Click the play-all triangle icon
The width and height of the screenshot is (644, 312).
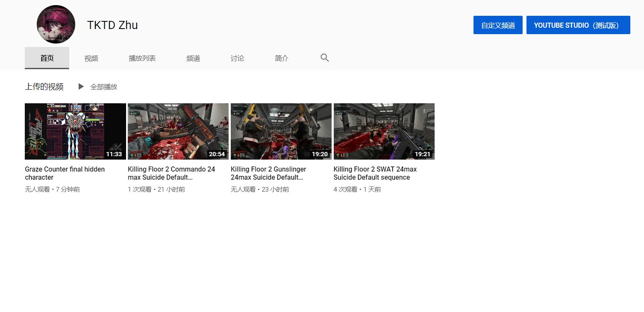click(x=81, y=87)
